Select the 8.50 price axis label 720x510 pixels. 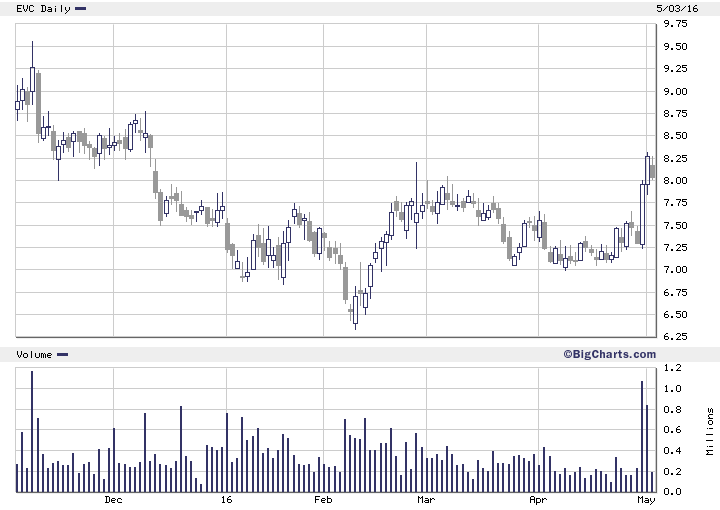coord(675,136)
